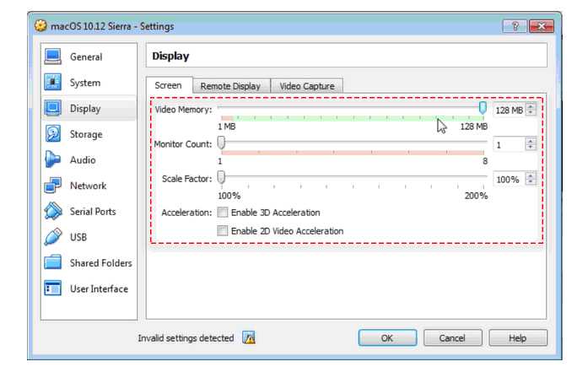Image resolution: width=588 pixels, height=383 pixels.
Task: Switch to the Remote Display tab
Action: [230, 86]
